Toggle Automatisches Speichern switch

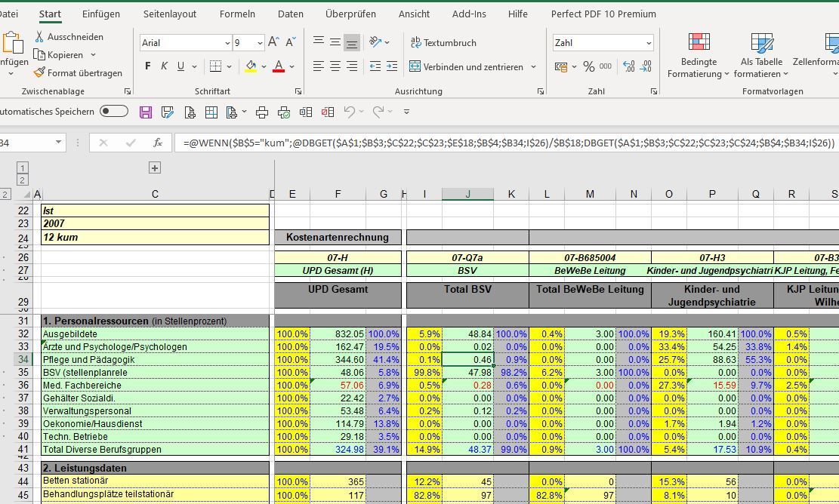tap(114, 112)
